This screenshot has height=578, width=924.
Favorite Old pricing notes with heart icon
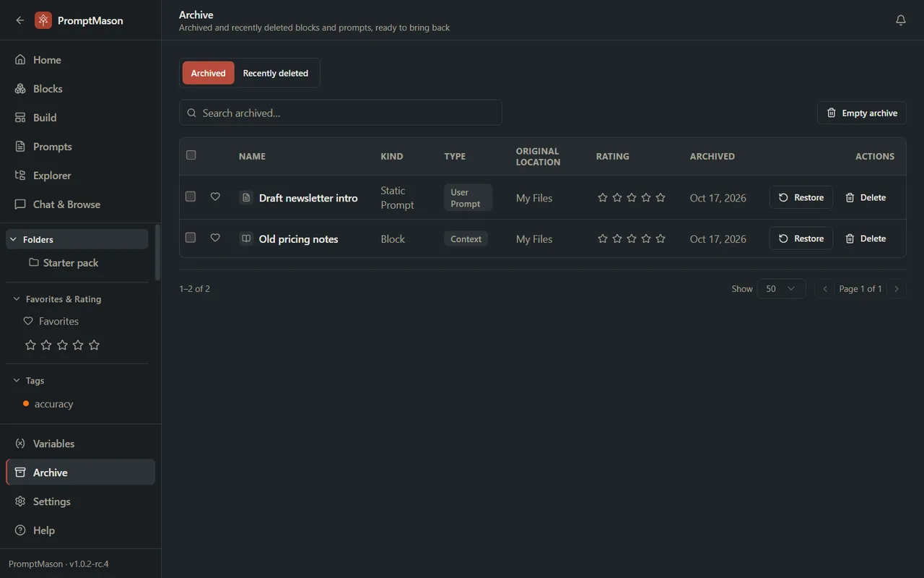tap(215, 238)
